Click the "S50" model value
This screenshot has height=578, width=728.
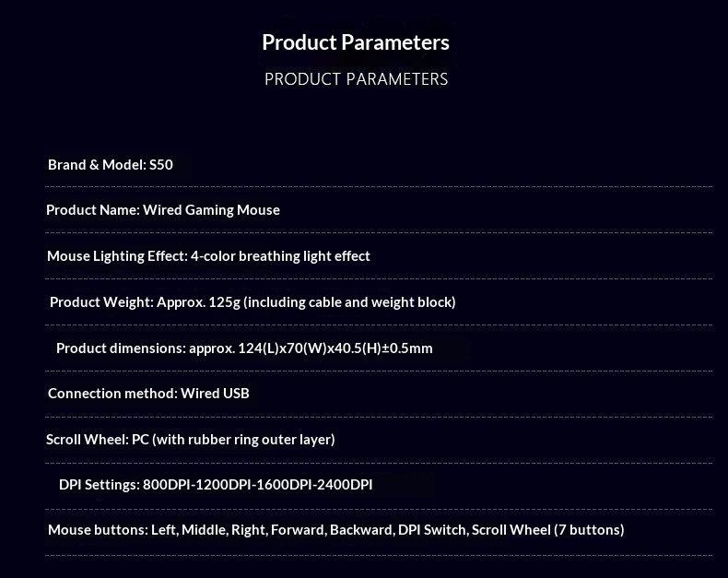161,165
